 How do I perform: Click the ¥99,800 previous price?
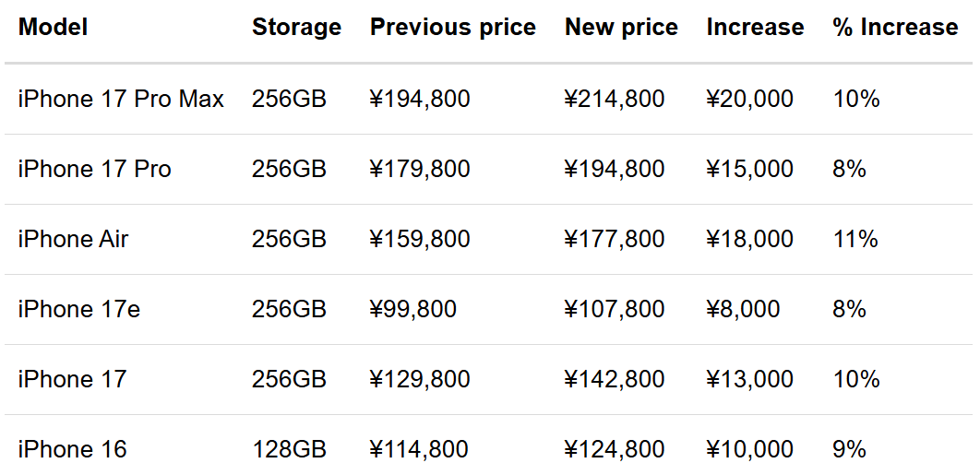(413, 309)
